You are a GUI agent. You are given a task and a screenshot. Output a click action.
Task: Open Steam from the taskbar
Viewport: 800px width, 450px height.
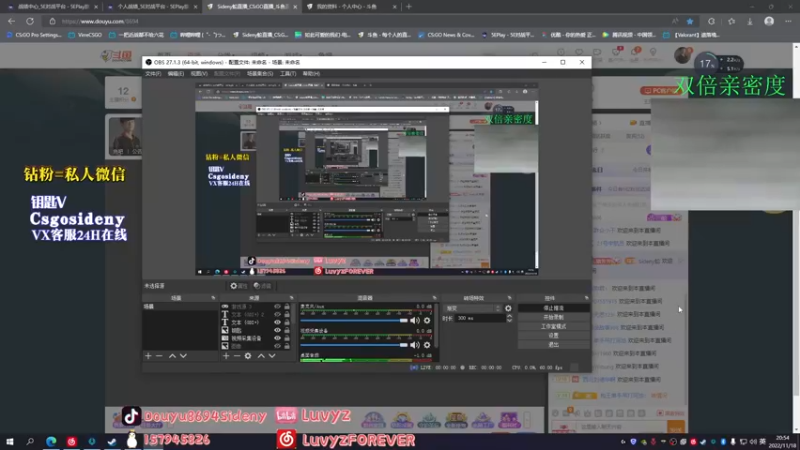click(112, 441)
